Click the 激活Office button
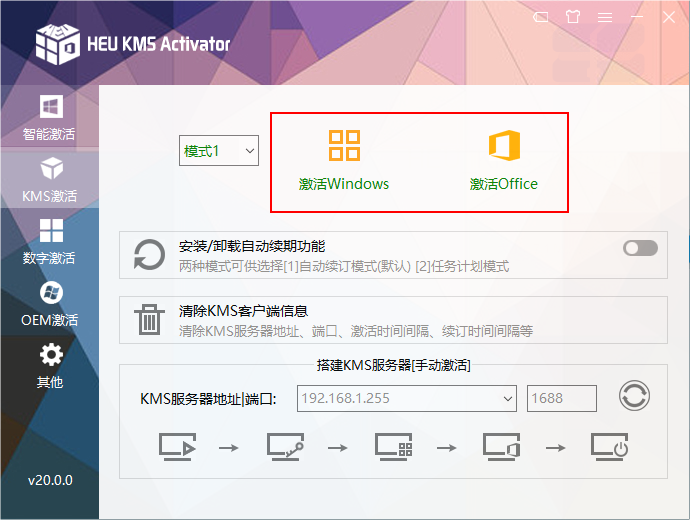690x520 pixels. tap(504, 161)
